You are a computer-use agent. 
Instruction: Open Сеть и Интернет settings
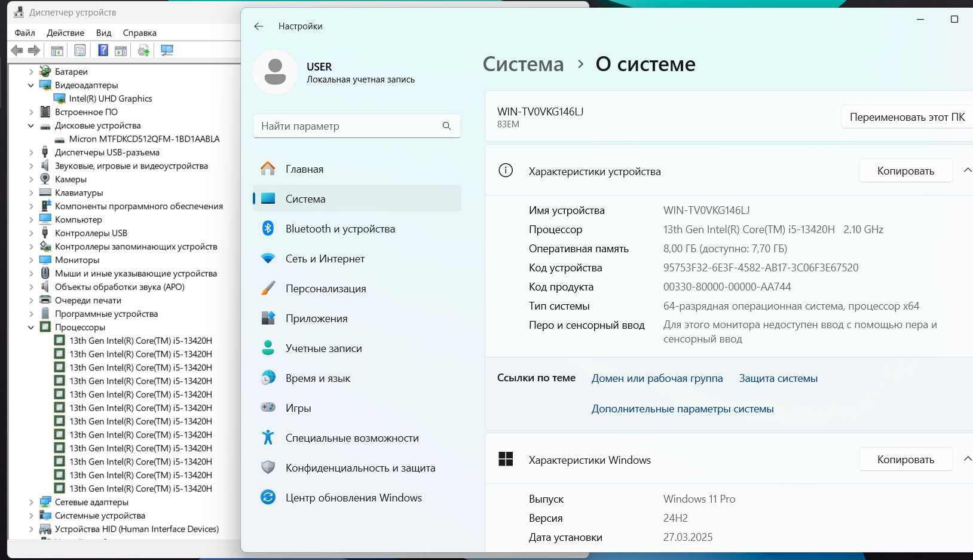357,259
